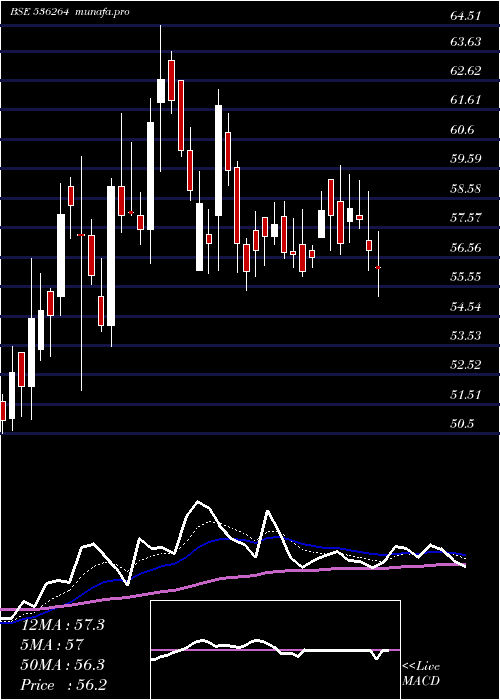Screen dimensions: 500x700
Task: Select the 55.55 price axis label
Action: click(x=466, y=277)
